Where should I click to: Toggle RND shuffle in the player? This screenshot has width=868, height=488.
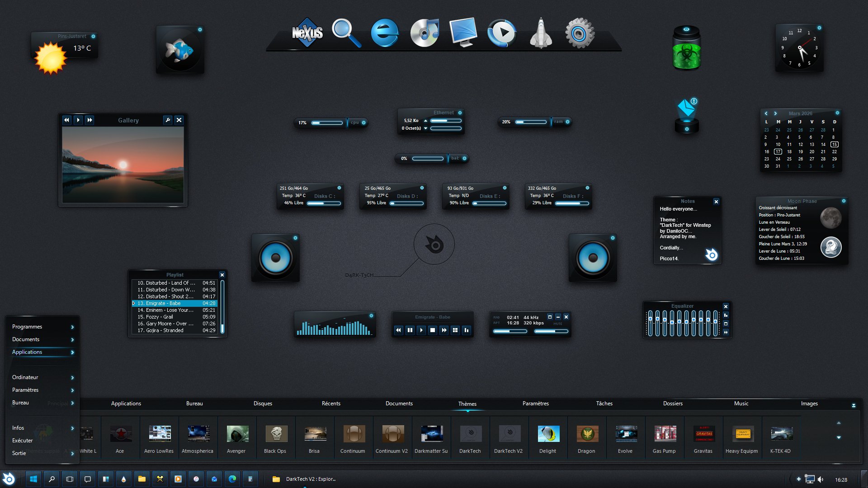click(x=496, y=317)
